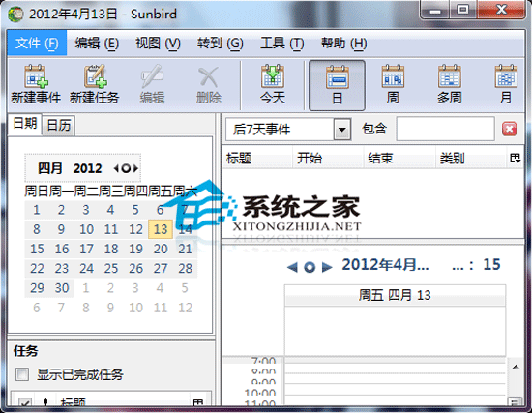
Task: Open the View (视图) menu
Action: tap(158, 44)
